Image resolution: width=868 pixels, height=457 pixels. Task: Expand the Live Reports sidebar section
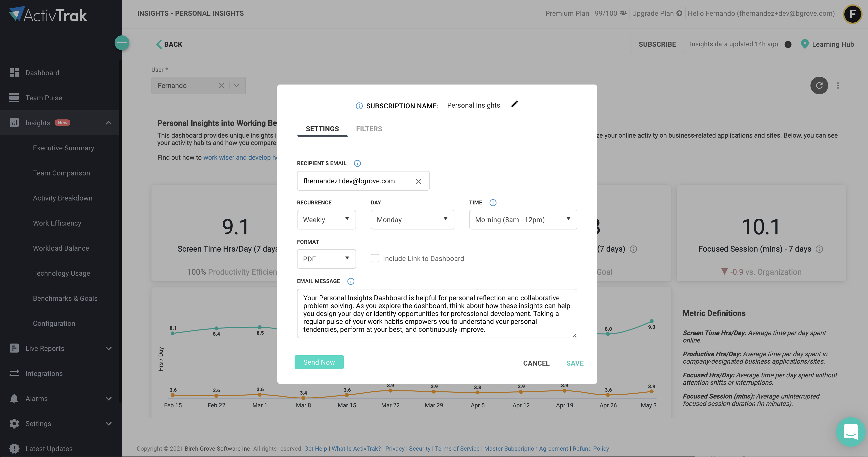pos(108,348)
